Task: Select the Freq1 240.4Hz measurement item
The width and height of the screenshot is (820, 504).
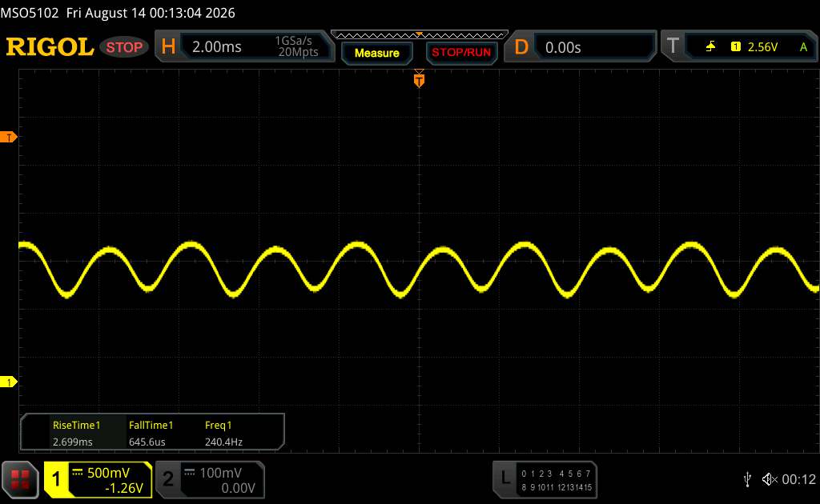Action: pos(224,434)
